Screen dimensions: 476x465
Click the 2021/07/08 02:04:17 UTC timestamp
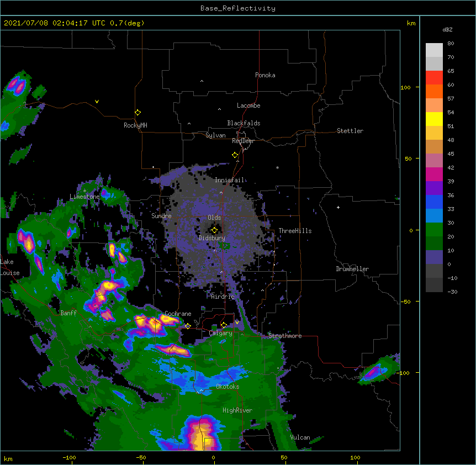(x=54, y=23)
